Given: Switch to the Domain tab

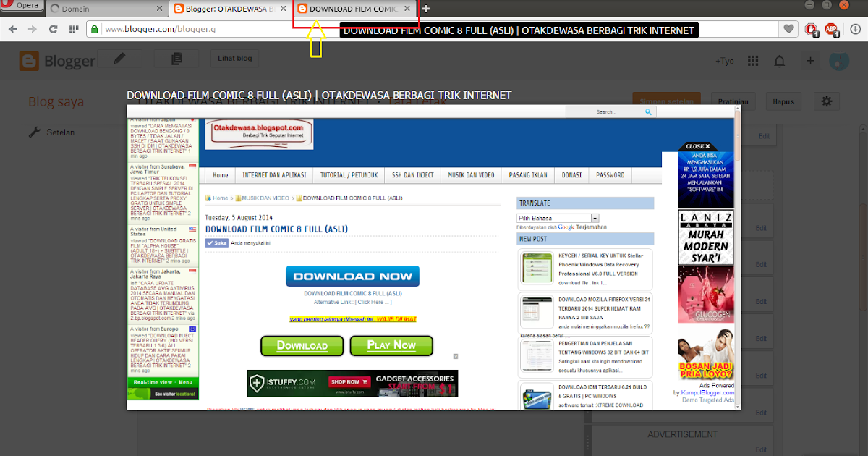Looking at the screenshot, I should (106, 9).
